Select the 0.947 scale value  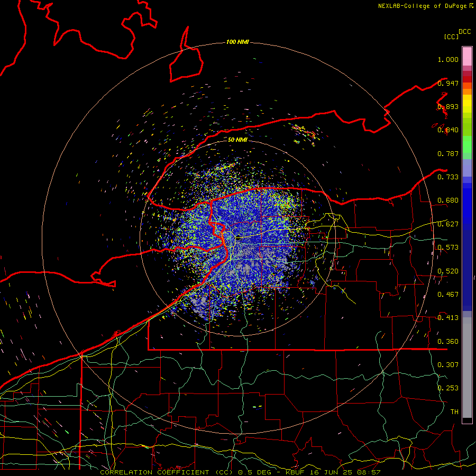click(x=448, y=83)
